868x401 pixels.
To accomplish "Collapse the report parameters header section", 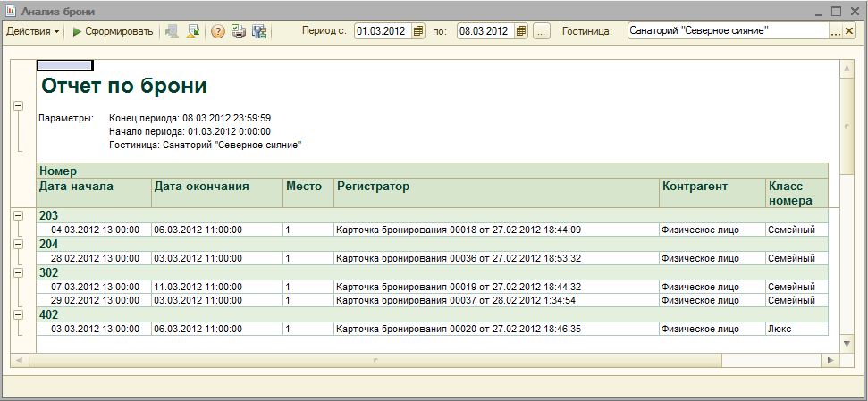I will tap(18, 105).
